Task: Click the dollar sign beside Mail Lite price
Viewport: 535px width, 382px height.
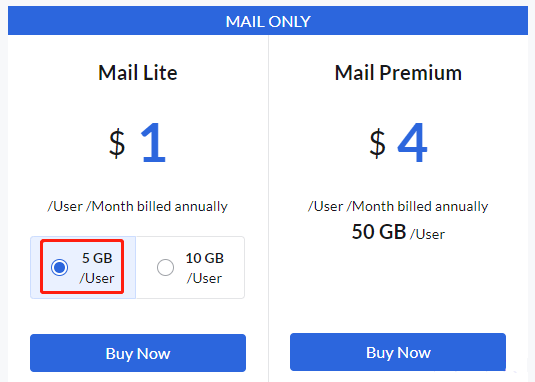Action: point(117,143)
